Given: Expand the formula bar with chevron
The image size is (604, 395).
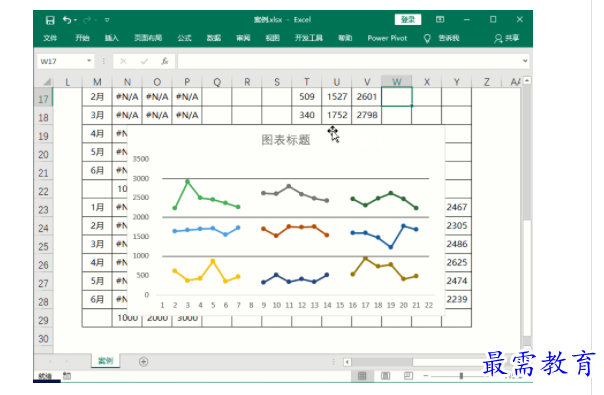Looking at the screenshot, I should (525, 61).
